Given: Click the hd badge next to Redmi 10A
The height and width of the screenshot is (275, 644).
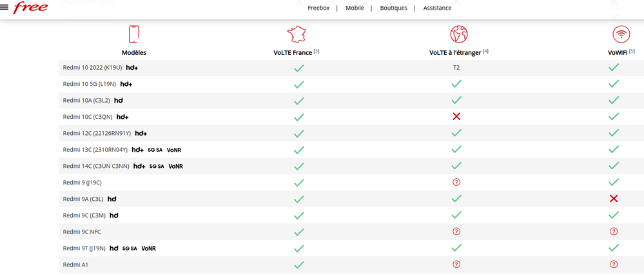Looking at the screenshot, I should [118, 100].
